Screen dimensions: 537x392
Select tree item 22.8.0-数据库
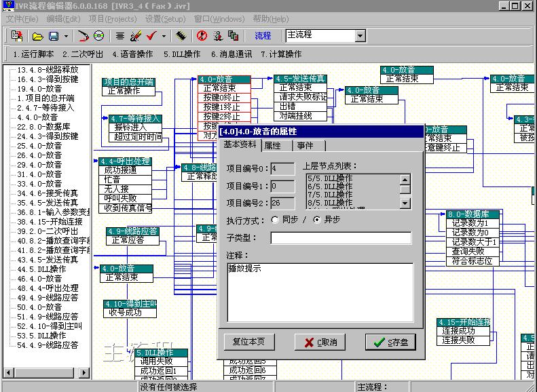pyautogui.click(x=43, y=127)
